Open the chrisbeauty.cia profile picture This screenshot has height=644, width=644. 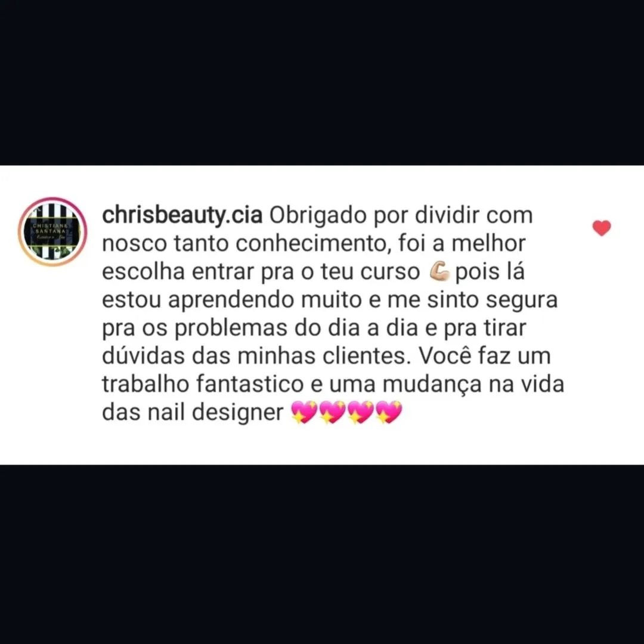[x=52, y=231]
